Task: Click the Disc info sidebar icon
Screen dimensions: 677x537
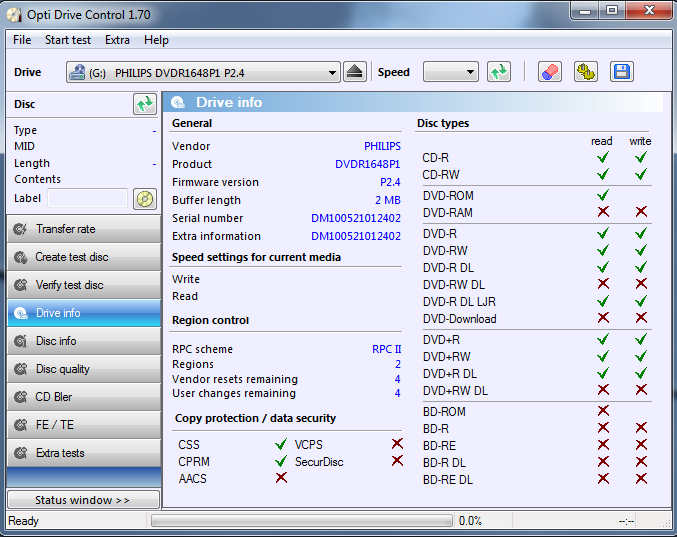Action: [x=20, y=341]
